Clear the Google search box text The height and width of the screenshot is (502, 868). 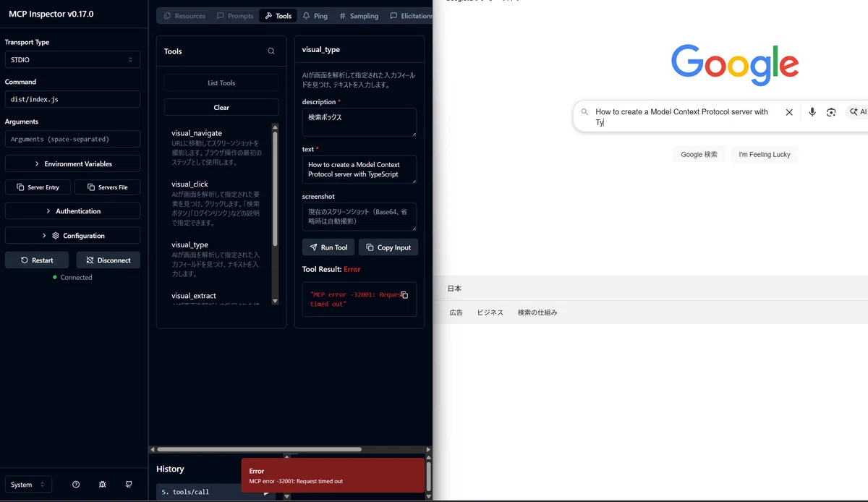[x=789, y=112]
